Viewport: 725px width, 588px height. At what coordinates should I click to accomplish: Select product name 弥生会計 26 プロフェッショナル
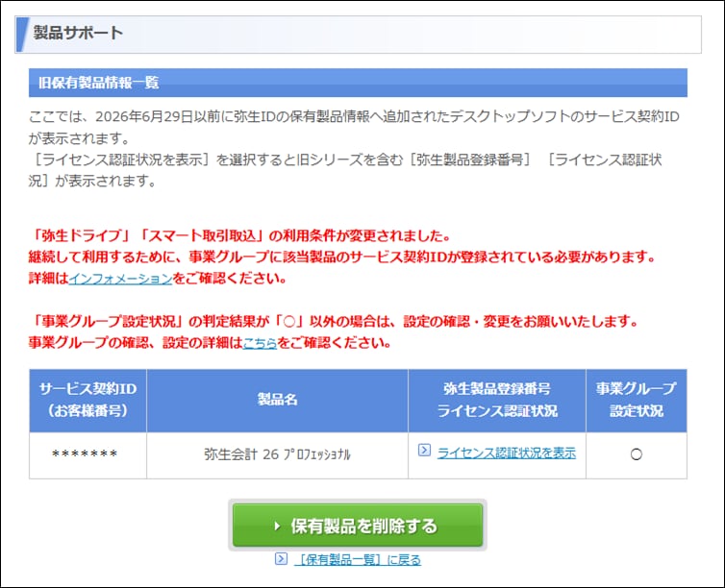point(277,454)
